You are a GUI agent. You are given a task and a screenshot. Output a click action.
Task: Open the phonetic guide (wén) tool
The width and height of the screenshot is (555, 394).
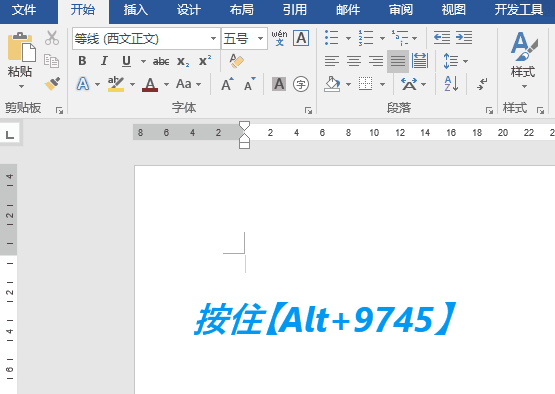279,38
